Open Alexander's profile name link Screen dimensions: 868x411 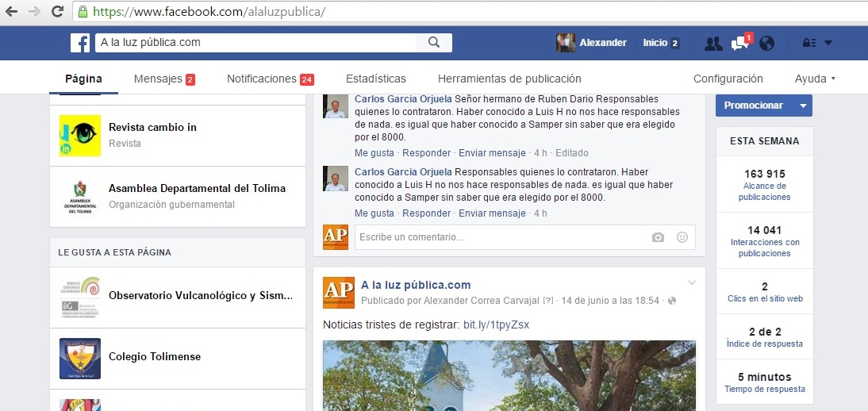click(603, 43)
